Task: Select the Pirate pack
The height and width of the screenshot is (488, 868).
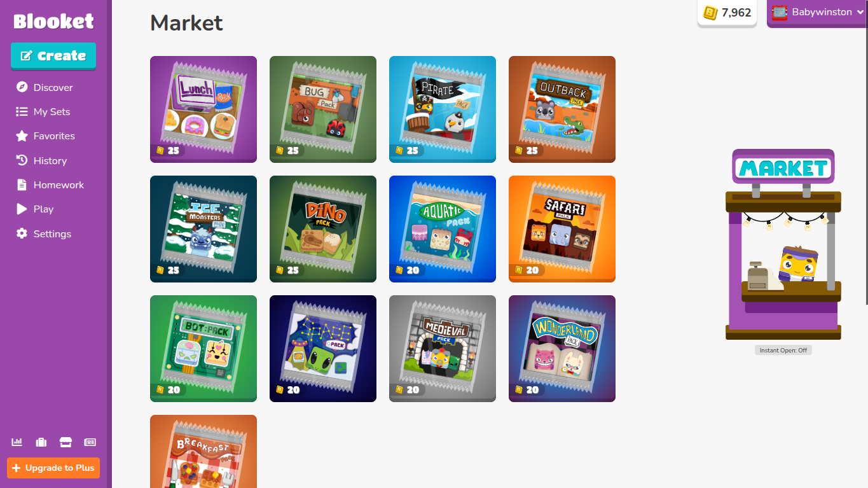Action: click(x=443, y=109)
